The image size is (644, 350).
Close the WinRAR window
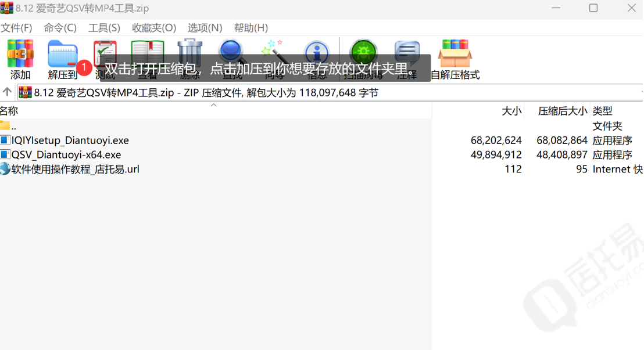pos(632,8)
